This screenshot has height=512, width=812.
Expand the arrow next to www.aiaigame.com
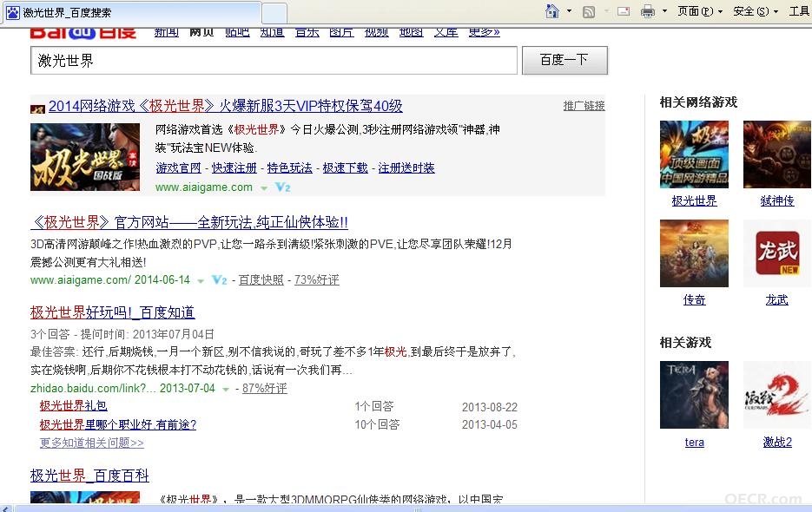(264, 188)
